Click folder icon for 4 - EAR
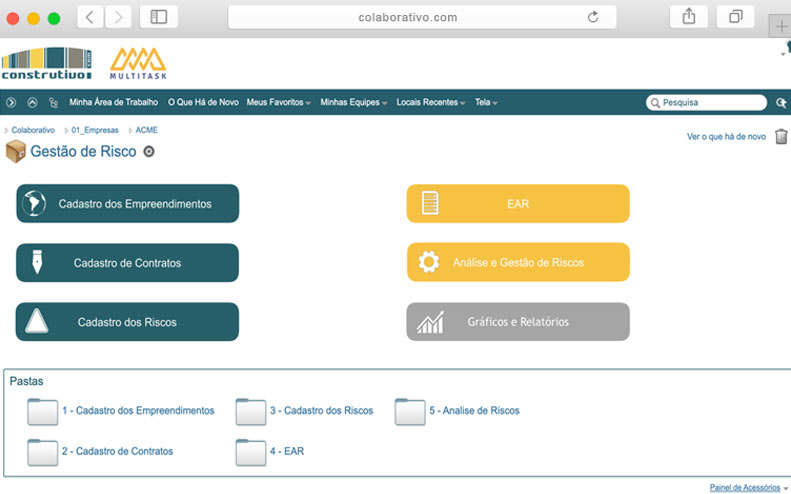 251,453
